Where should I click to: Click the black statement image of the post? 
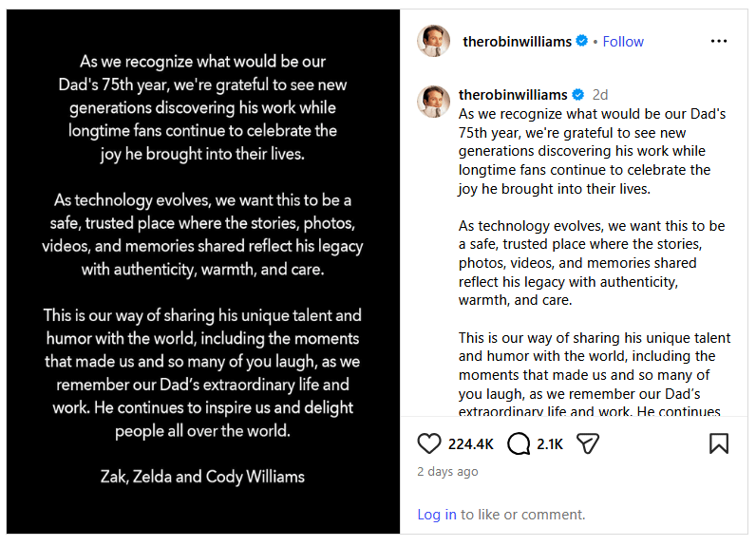(x=203, y=272)
